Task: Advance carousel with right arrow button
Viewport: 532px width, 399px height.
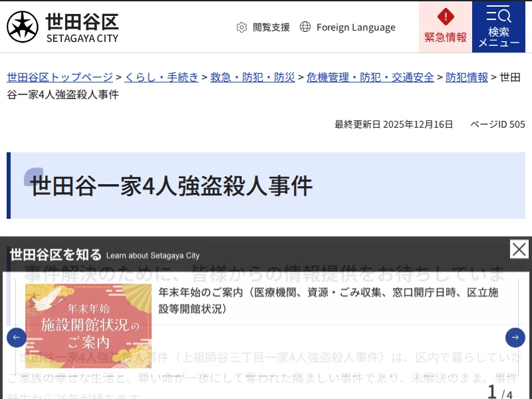Action: pyautogui.click(x=515, y=338)
